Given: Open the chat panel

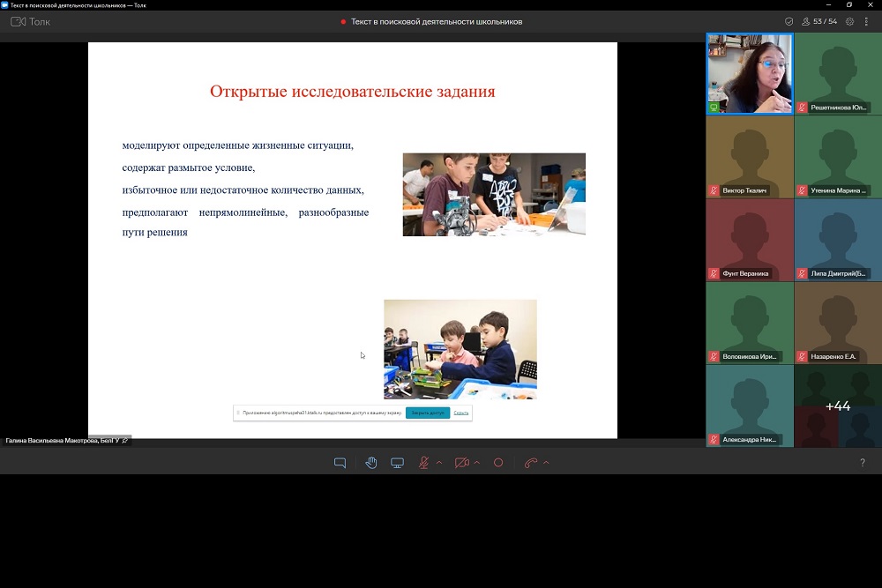Looking at the screenshot, I should click(340, 463).
